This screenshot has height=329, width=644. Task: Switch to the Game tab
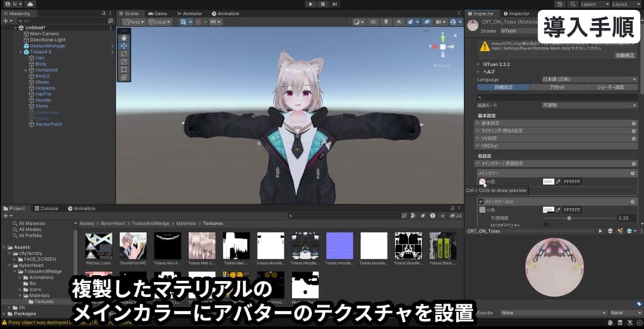tap(157, 14)
